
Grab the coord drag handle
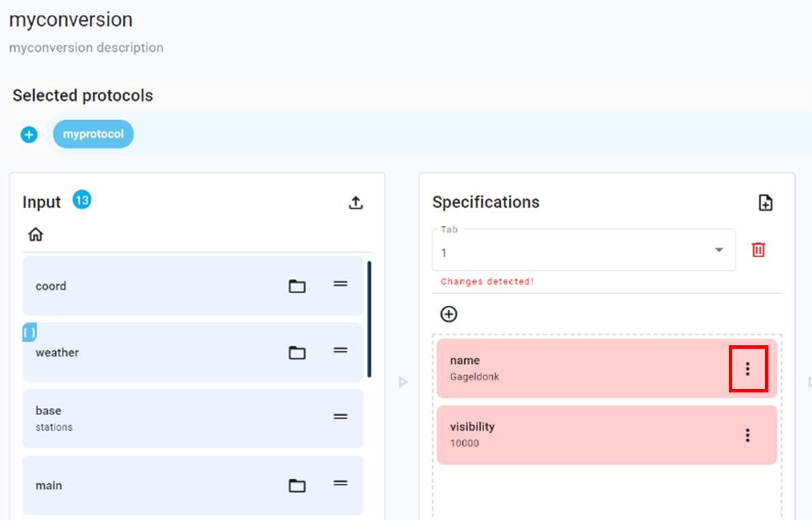click(340, 284)
